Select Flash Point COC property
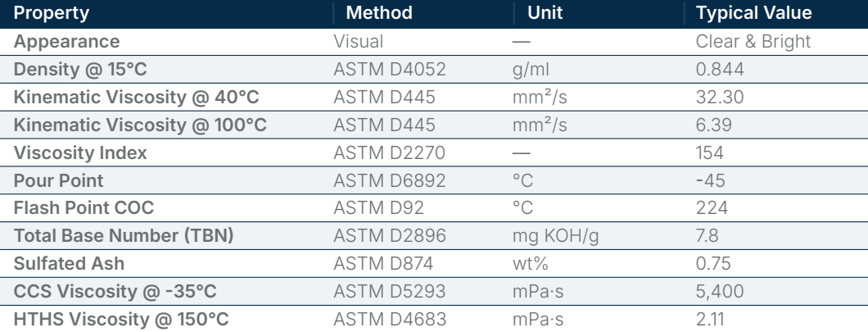The width and height of the screenshot is (868, 332). pyautogui.click(x=84, y=208)
